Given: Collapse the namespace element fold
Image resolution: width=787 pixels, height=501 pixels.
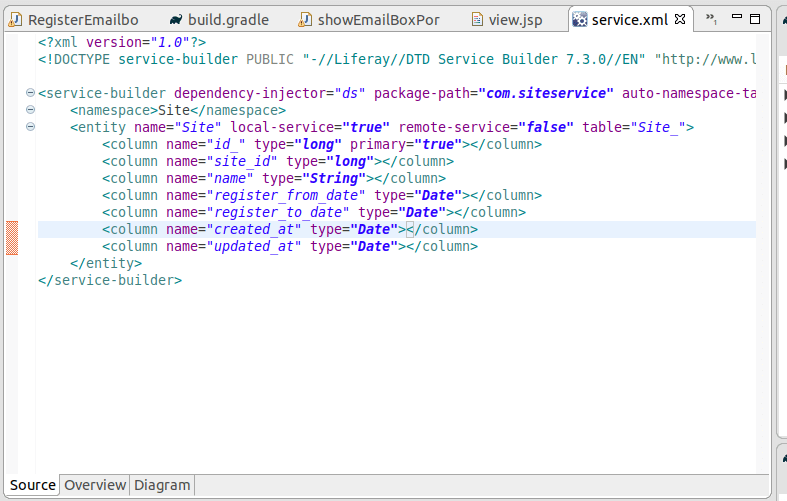Looking at the screenshot, I should [x=30, y=110].
